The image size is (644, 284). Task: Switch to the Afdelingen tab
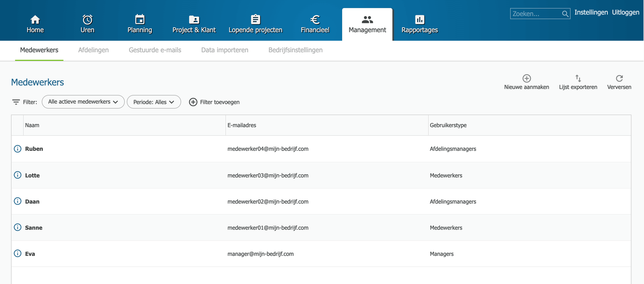pyautogui.click(x=93, y=50)
